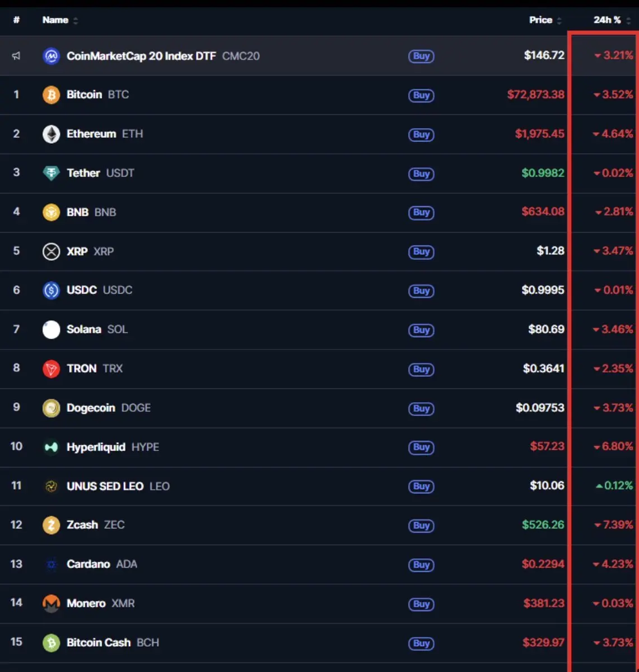Viewport: 639px width, 672px height.
Task: Click Buy button for BNB
Action: [421, 212]
